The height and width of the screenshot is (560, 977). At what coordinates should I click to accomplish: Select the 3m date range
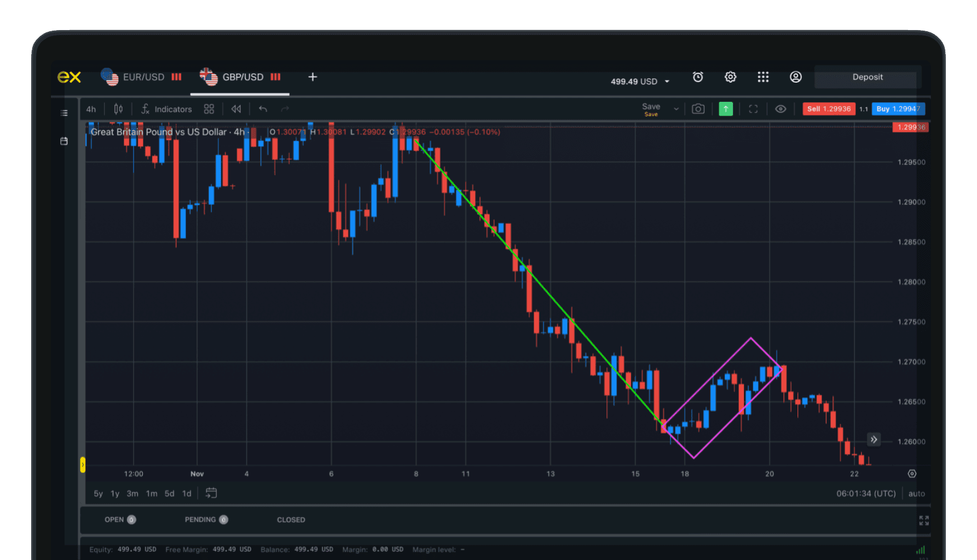132,494
